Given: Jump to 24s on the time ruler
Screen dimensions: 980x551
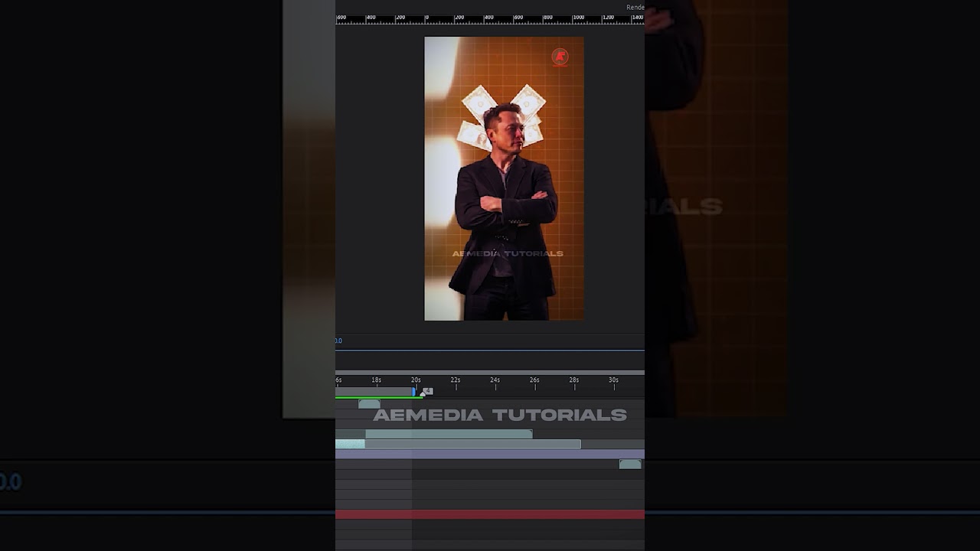Looking at the screenshot, I should pyautogui.click(x=495, y=380).
